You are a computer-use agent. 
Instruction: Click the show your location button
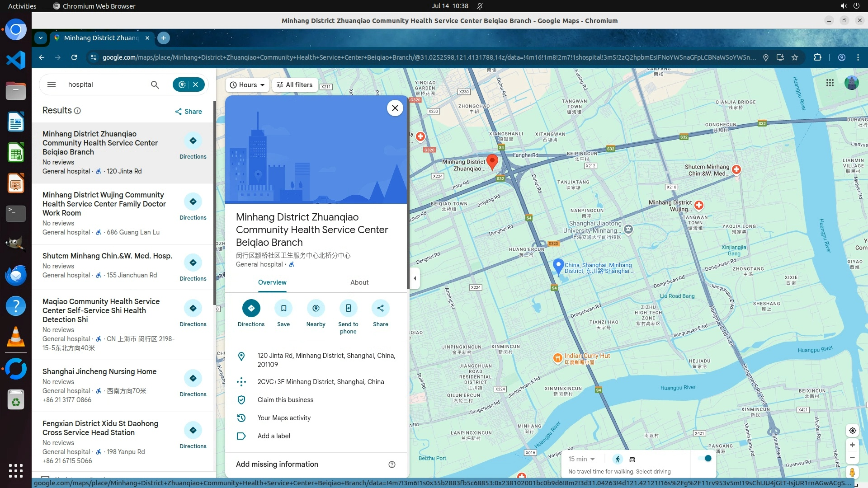[852, 431]
